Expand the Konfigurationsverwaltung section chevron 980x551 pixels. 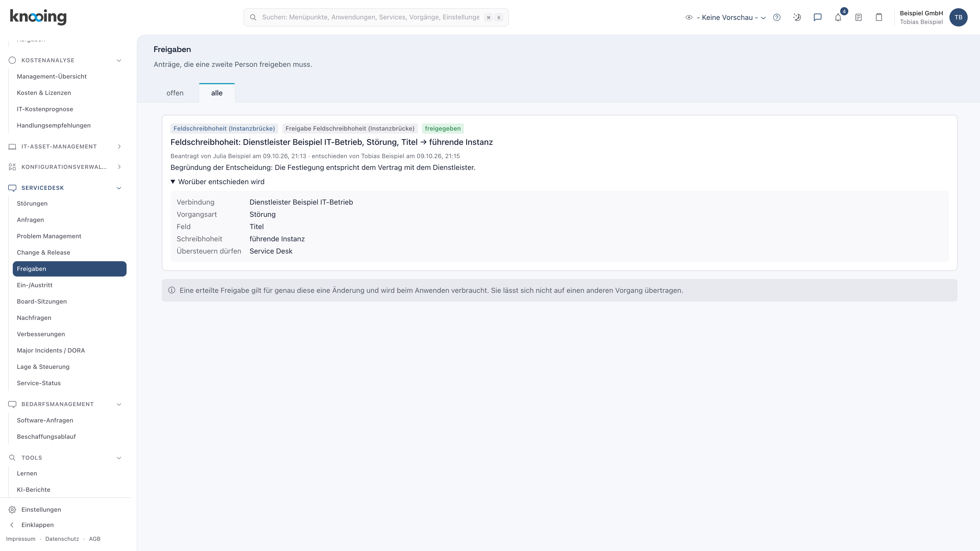pos(119,167)
